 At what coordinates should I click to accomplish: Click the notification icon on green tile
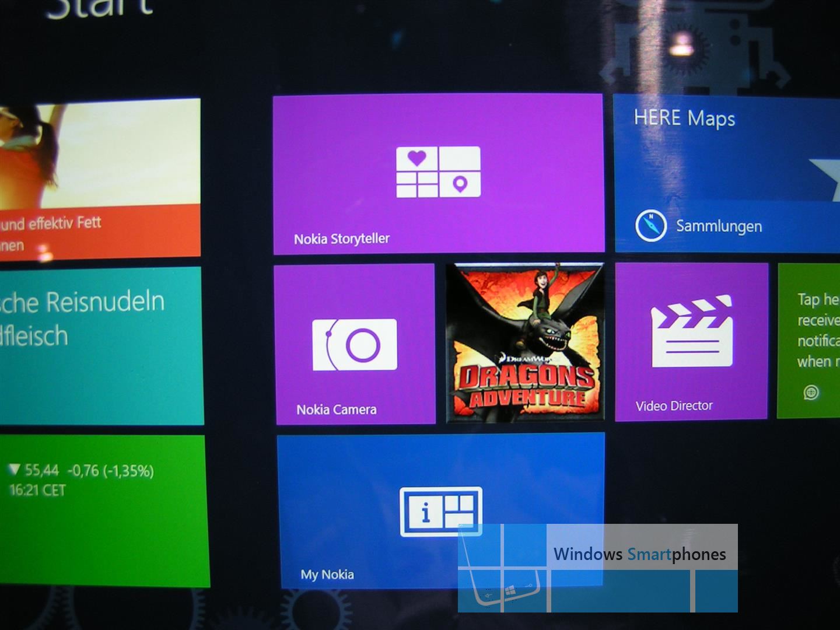pyautogui.click(x=811, y=393)
